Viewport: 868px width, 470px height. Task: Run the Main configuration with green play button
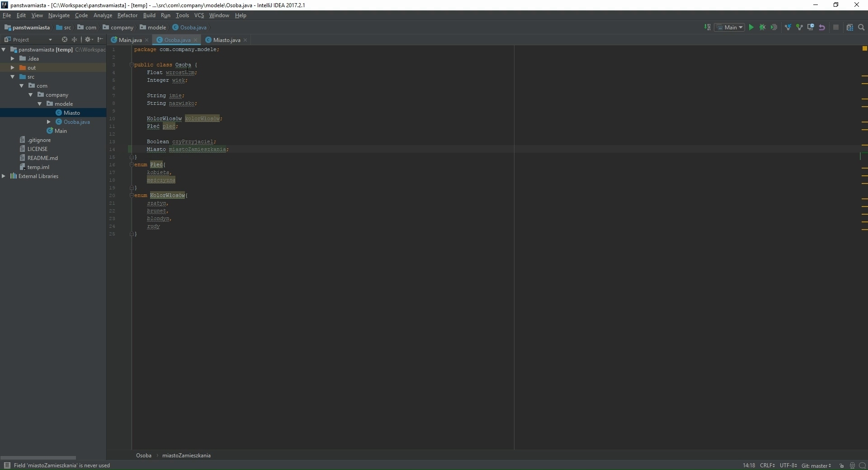pos(751,28)
